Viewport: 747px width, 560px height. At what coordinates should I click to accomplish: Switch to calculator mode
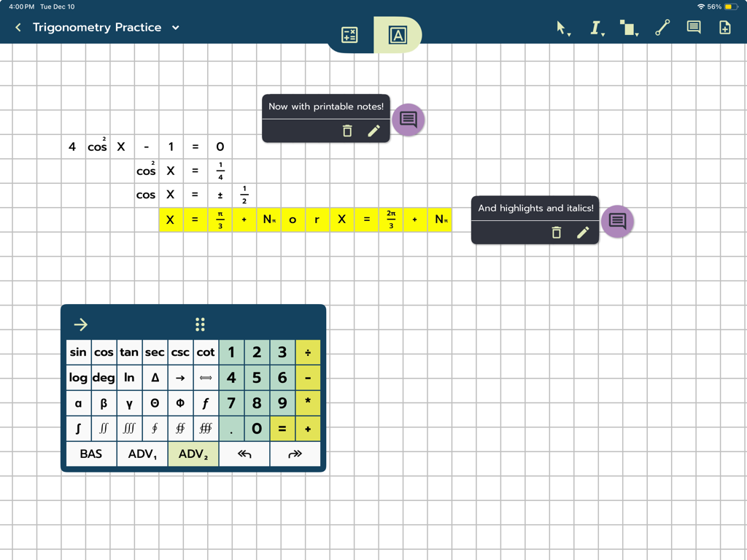349,34
